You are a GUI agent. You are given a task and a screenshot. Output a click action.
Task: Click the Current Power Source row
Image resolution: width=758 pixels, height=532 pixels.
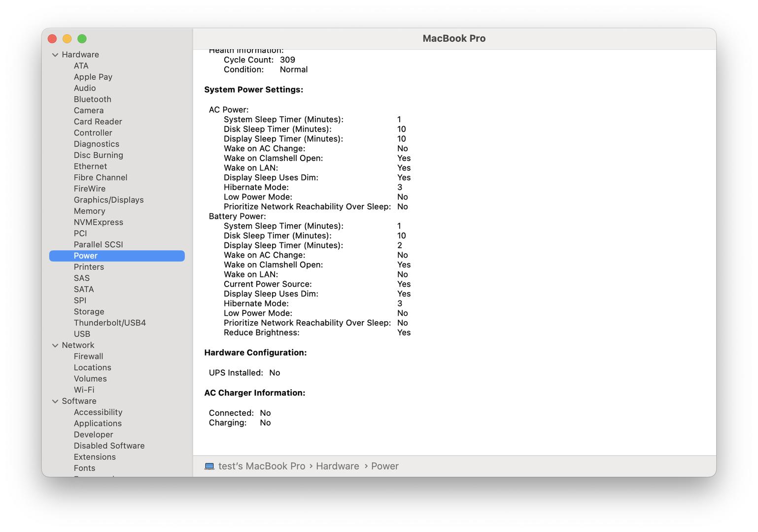click(317, 284)
